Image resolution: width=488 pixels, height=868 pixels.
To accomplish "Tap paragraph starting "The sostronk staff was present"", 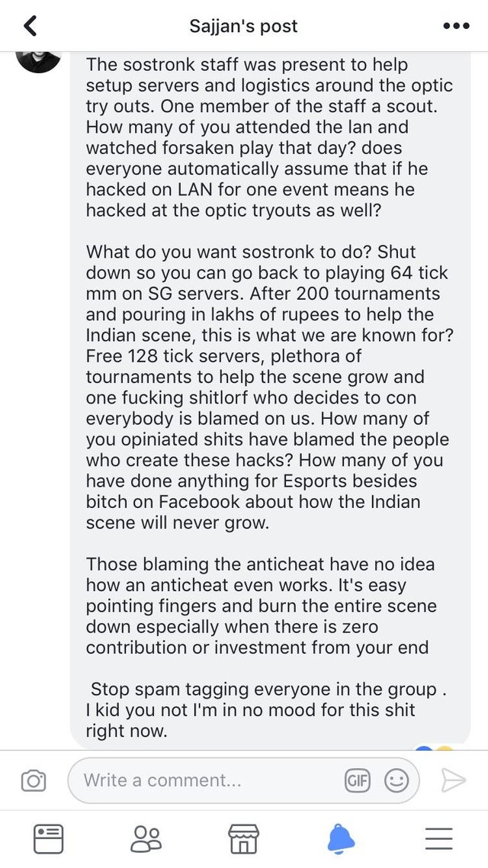I will [x=269, y=137].
